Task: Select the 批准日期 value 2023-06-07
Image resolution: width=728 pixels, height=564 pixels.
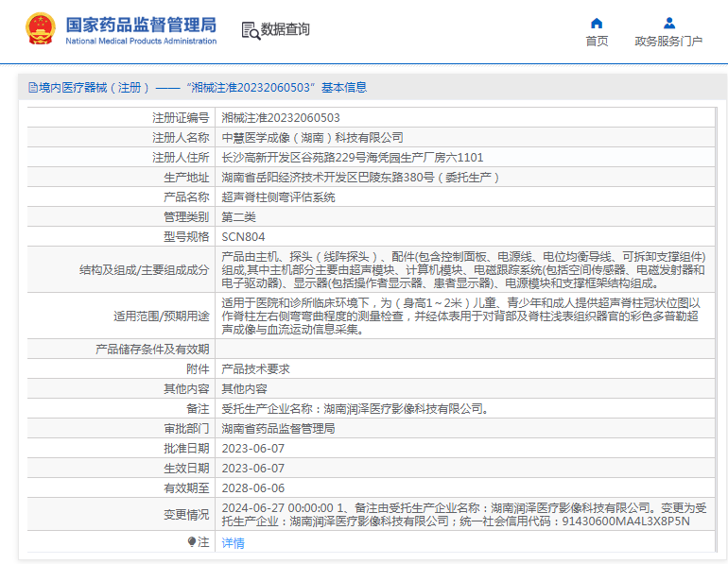Action: tap(253, 449)
